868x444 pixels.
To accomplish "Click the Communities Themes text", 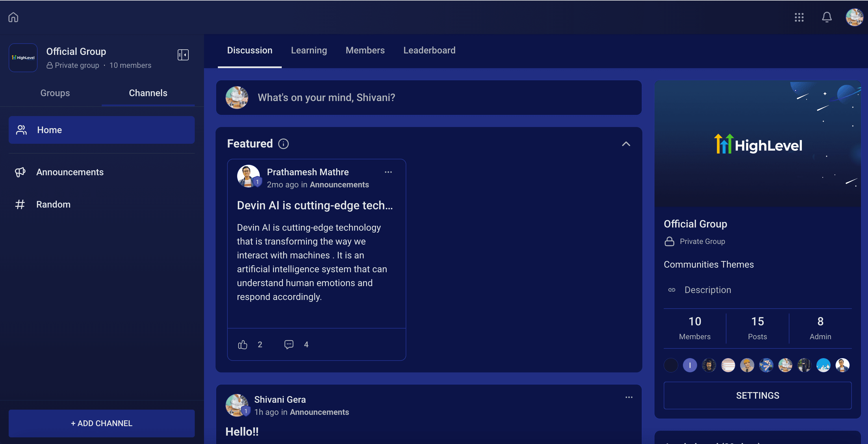I will [709, 265].
